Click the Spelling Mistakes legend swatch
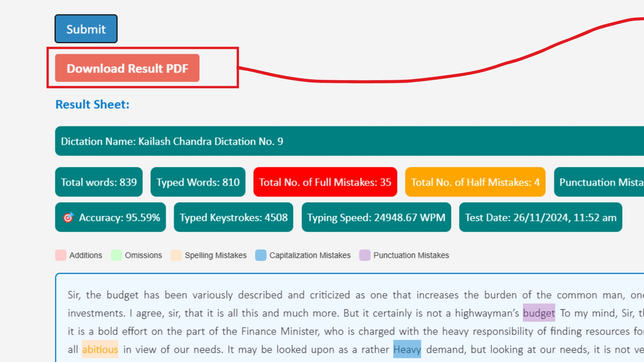Image resolution: width=644 pixels, height=362 pixels. coord(176,255)
